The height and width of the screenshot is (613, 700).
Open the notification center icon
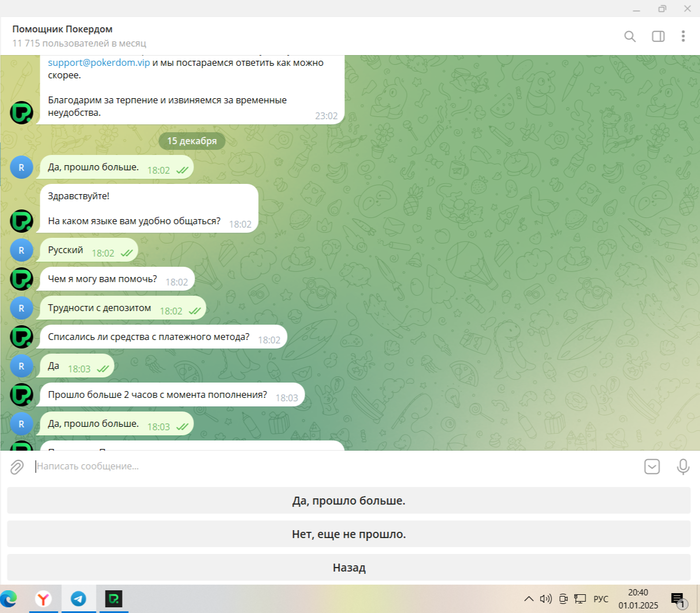pos(678,600)
